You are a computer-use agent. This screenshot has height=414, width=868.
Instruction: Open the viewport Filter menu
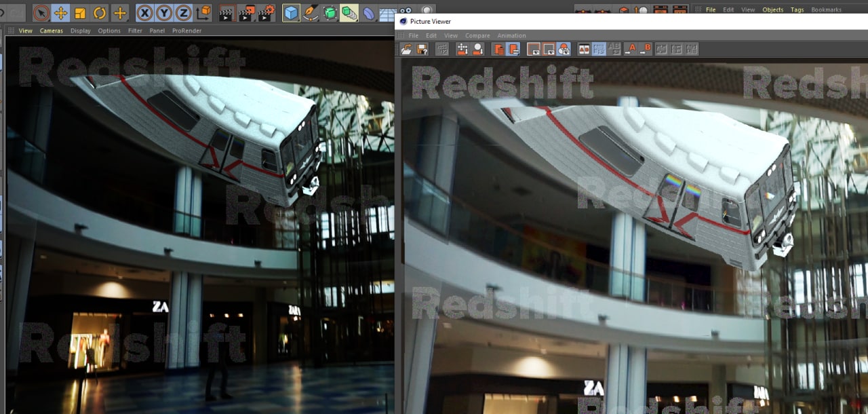click(x=135, y=31)
